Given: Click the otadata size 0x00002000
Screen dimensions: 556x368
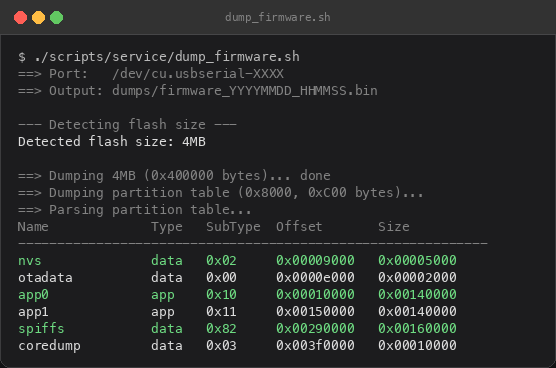Looking at the screenshot, I should [x=417, y=278].
